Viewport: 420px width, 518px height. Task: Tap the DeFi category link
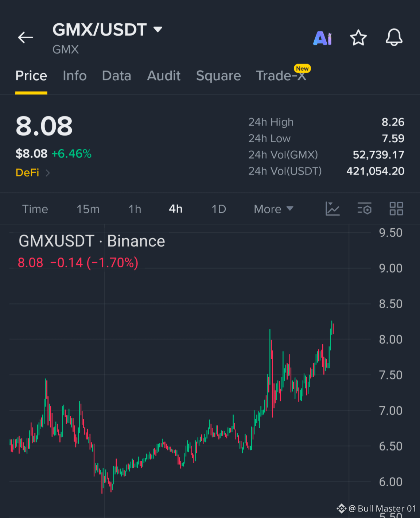tap(27, 173)
